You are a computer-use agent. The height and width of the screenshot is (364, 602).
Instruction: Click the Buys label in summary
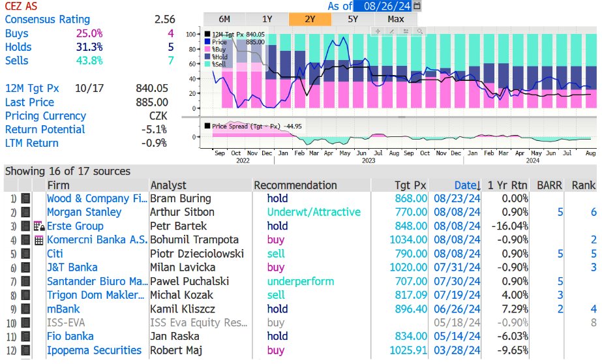point(16,33)
